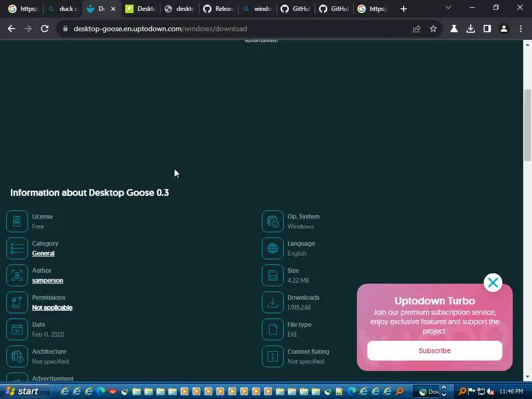Switch to the 'windo' search tab

[258, 9]
